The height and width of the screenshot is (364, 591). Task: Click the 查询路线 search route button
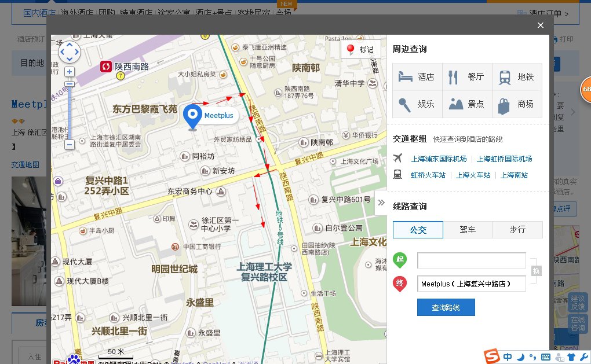point(446,307)
